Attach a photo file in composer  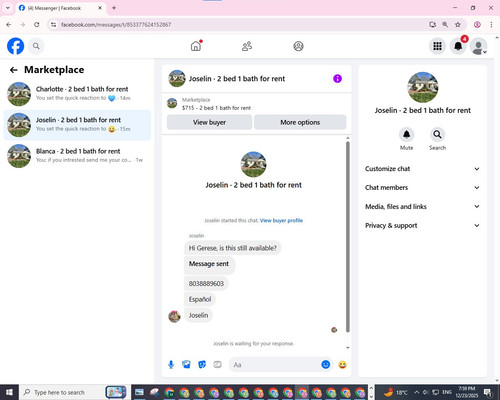186,365
